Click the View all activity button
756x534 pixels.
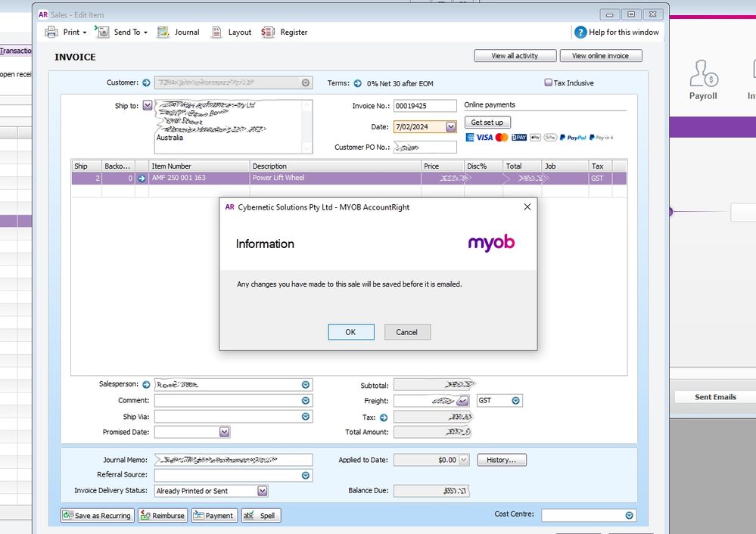515,56
